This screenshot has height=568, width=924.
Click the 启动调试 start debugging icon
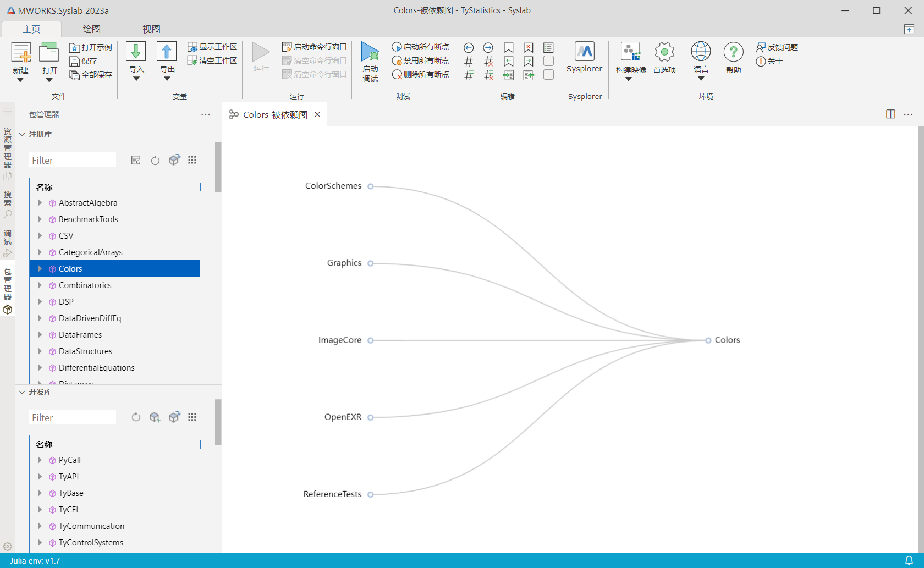pyautogui.click(x=370, y=53)
